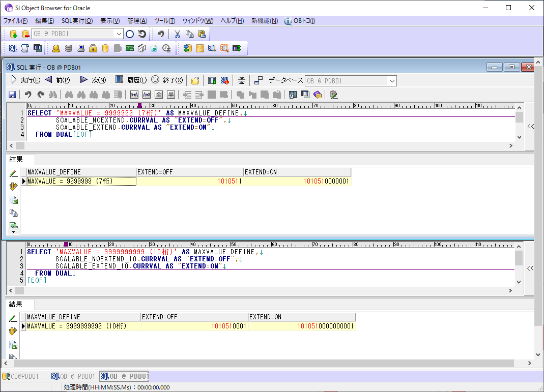Viewport: 544px width, 392px height.
Task: Click 履歴(L) to view SQL history
Action: pyautogui.click(x=132, y=80)
